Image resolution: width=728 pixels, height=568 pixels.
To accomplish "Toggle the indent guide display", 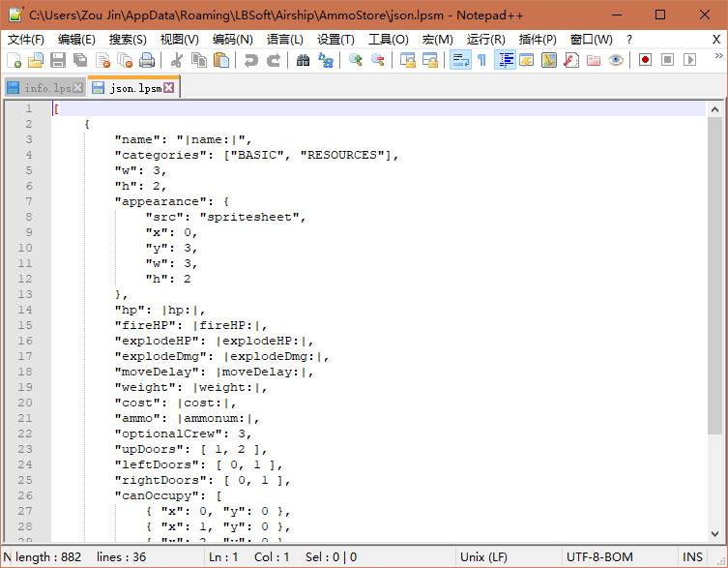I will (505, 60).
